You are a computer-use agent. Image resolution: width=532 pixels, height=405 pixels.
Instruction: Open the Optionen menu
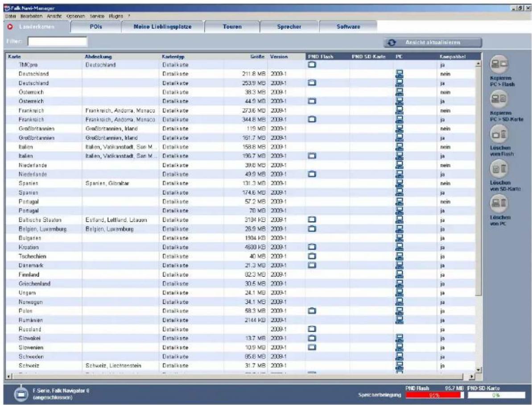point(76,16)
